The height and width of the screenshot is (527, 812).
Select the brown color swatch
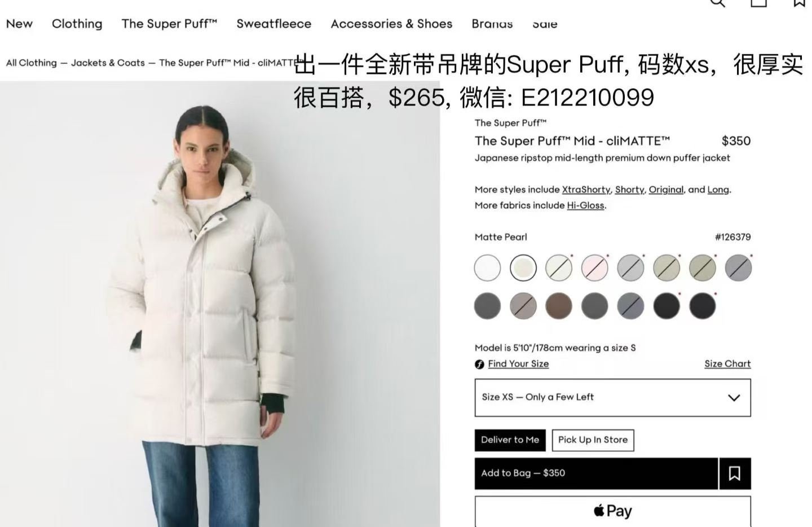pos(559,306)
